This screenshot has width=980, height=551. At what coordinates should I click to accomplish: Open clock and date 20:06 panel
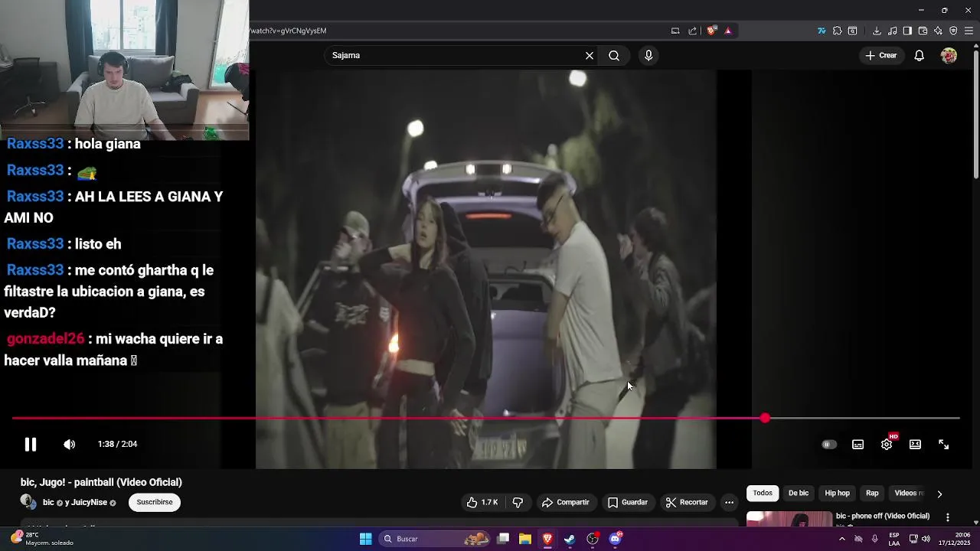(x=953, y=539)
